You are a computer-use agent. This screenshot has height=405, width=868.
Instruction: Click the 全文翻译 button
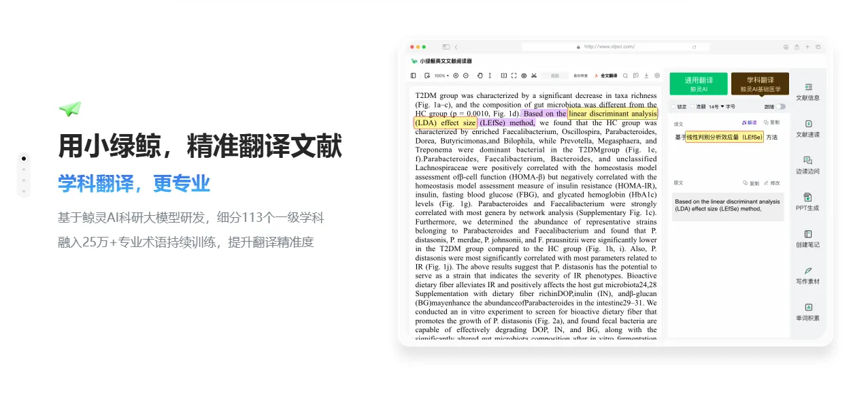605,76
